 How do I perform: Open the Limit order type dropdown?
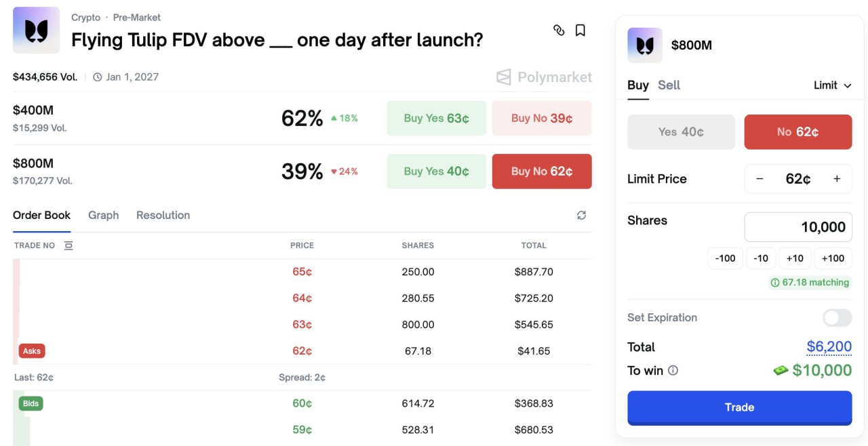coord(832,85)
